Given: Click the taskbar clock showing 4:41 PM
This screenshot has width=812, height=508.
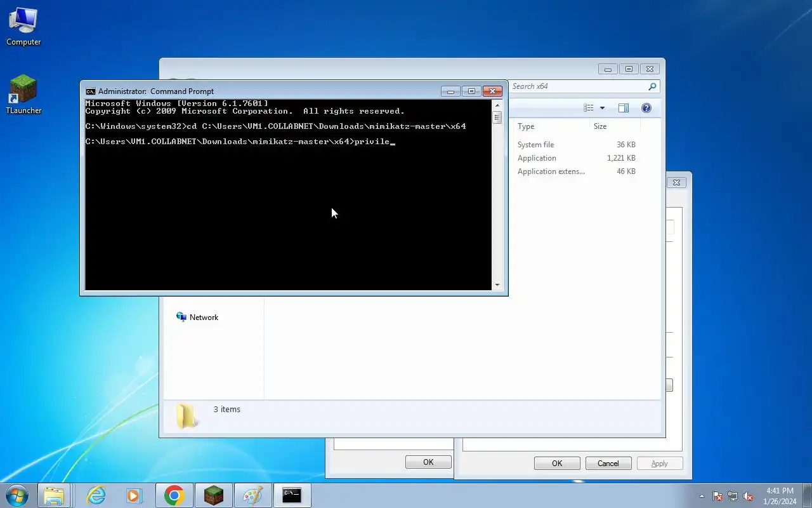Looking at the screenshot, I should pyautogui.click(x=780, y=496).
